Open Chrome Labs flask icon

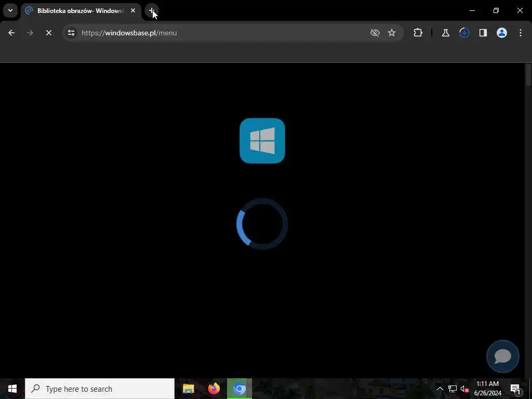pyautogui.click(x=445, y=33)
